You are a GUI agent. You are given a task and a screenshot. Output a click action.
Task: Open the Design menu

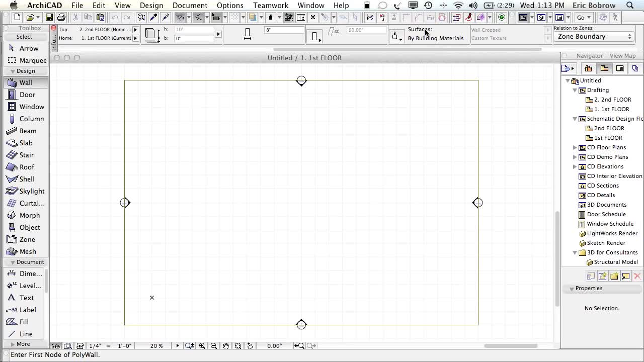(x=151, y=6)
